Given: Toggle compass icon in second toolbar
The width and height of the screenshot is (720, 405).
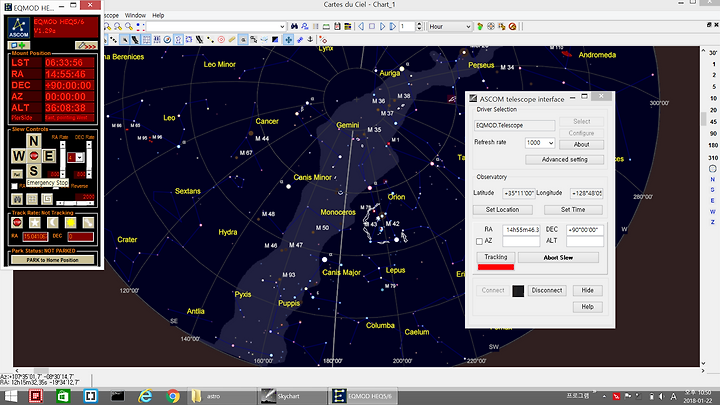Looking at the screenshot, I should pos(167,40).
